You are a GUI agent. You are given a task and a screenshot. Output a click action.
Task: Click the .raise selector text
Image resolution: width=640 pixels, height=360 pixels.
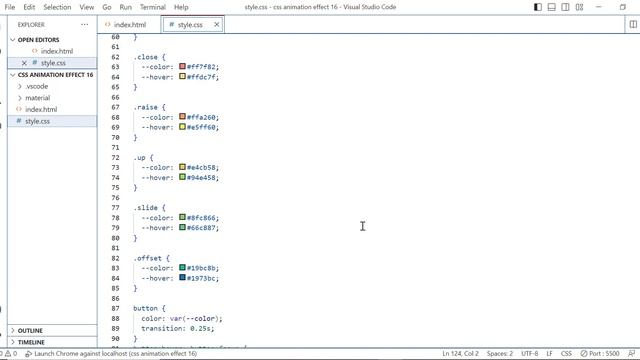(145, 107)
